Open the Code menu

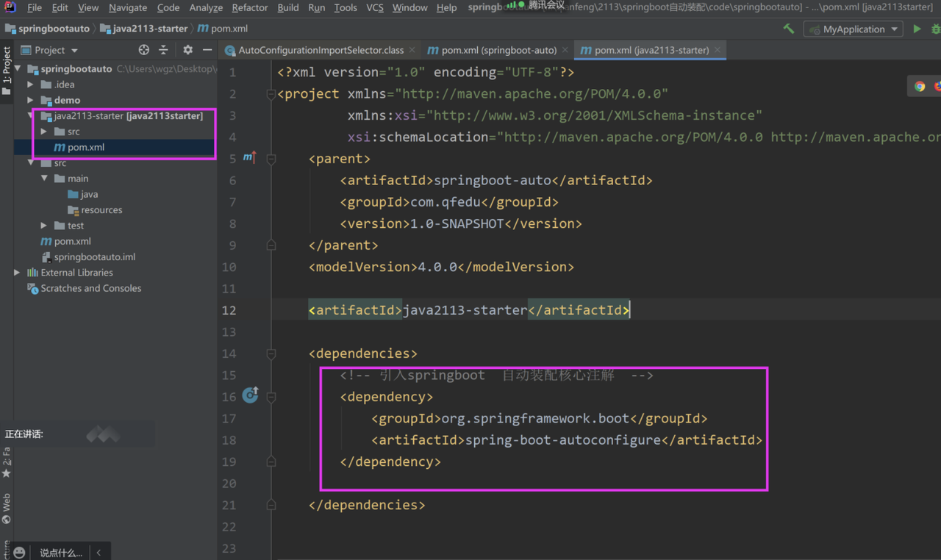(x=168, y=7)
